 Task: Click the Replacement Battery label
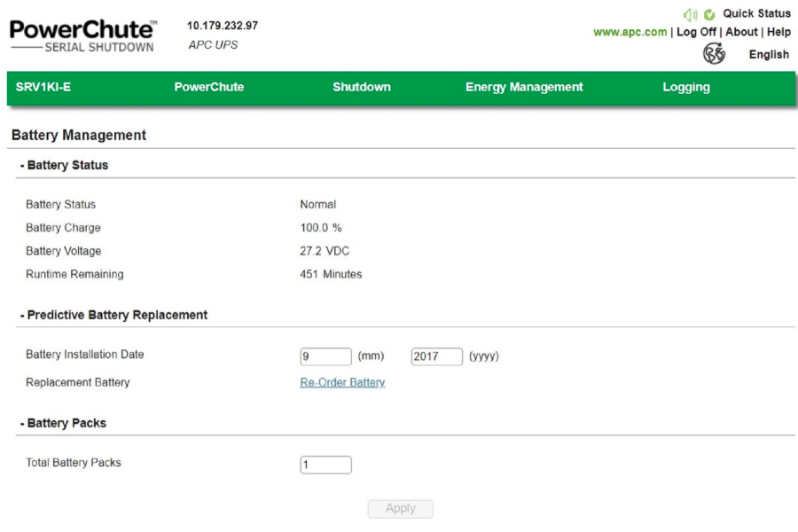click(78, 382)
